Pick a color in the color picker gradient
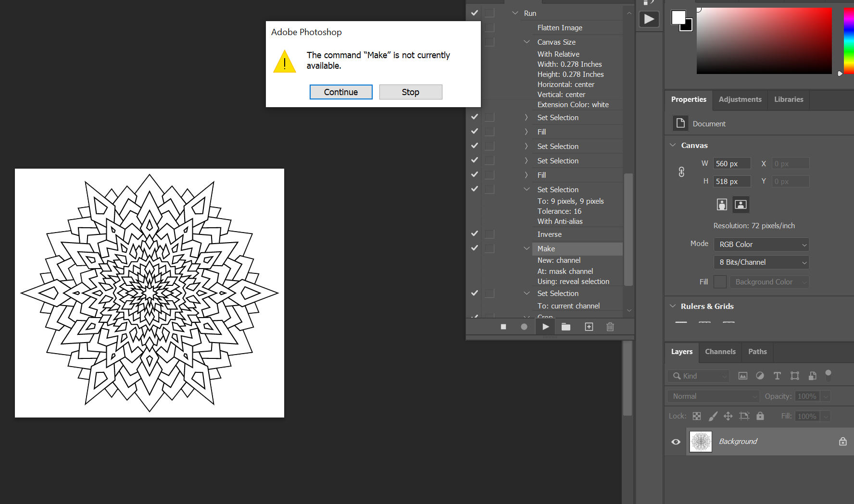Viewport: 854px width, 504px height. coord(764,41)
